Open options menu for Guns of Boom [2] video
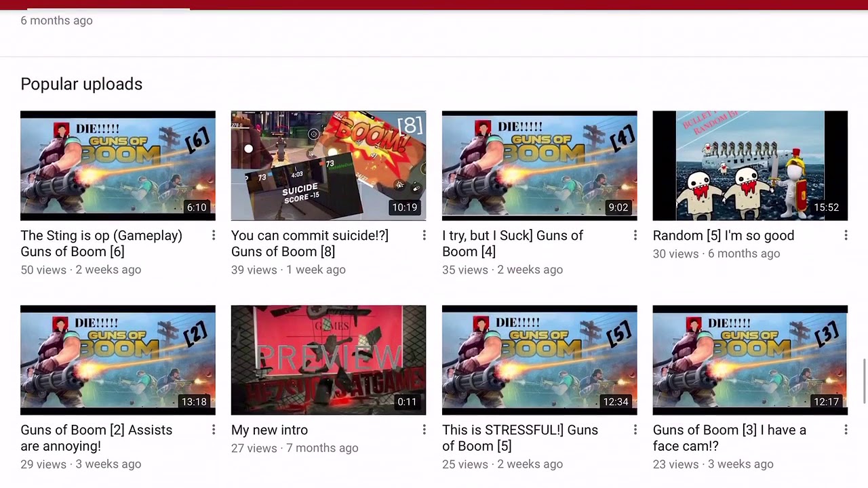868x488 pixels. pyautogui.click(x=213, y=430)
